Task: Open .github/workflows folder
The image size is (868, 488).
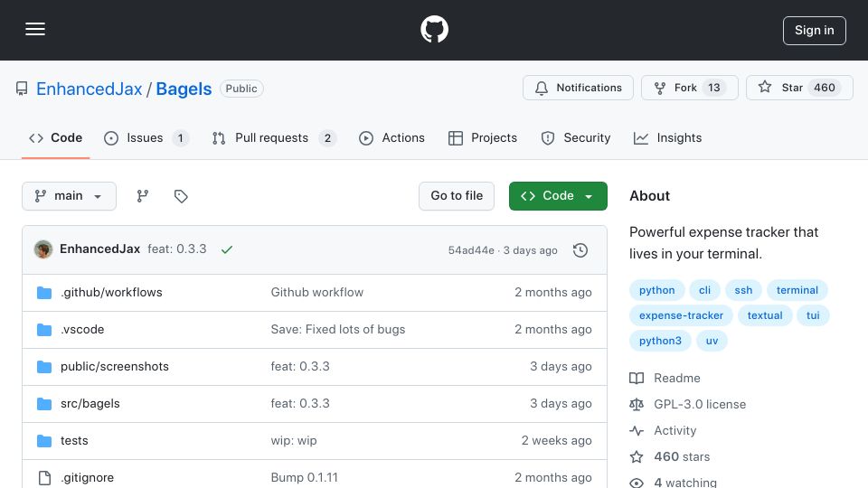Action: tap(111, 292)
